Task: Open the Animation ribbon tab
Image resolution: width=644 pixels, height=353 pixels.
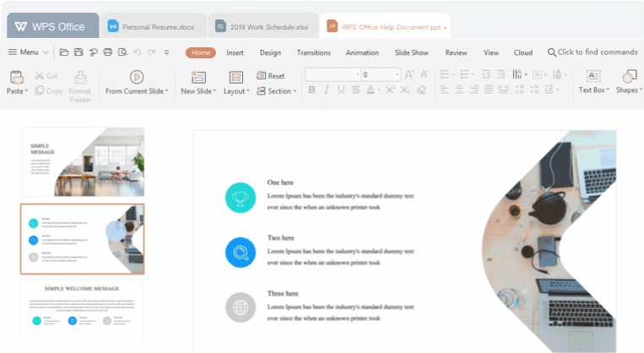Action: coord(362,52)
